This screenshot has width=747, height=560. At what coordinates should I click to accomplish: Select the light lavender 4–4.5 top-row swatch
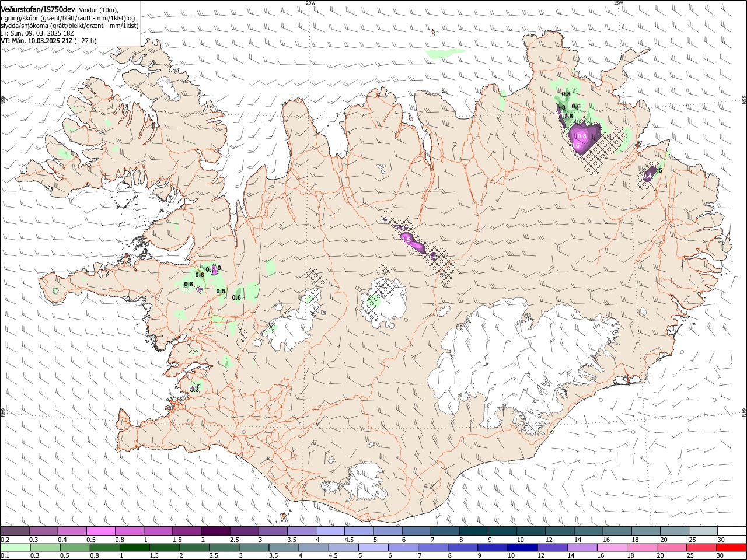point(330,531)
